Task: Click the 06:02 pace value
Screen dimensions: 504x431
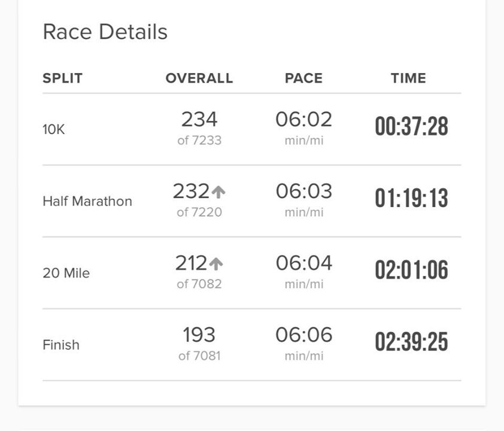Action: coord(303,119)
